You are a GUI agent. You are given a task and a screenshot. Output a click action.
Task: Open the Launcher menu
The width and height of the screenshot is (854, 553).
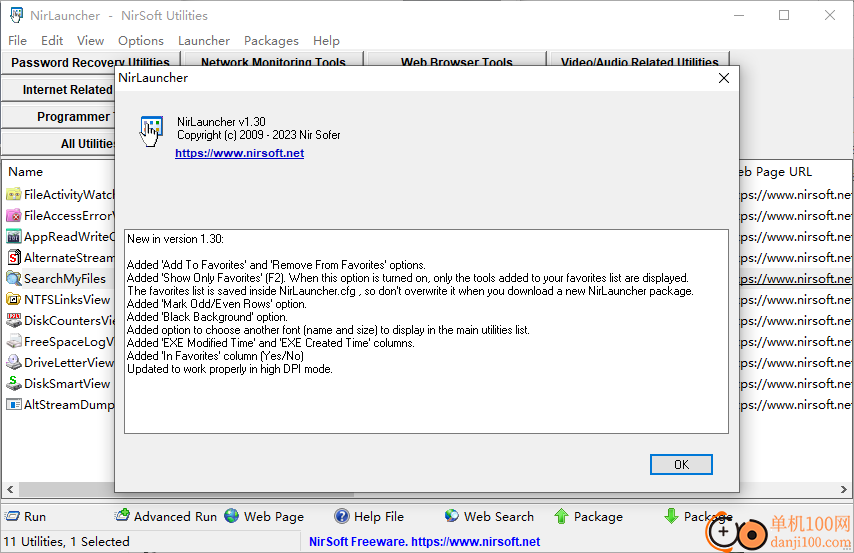pos(204,41)
